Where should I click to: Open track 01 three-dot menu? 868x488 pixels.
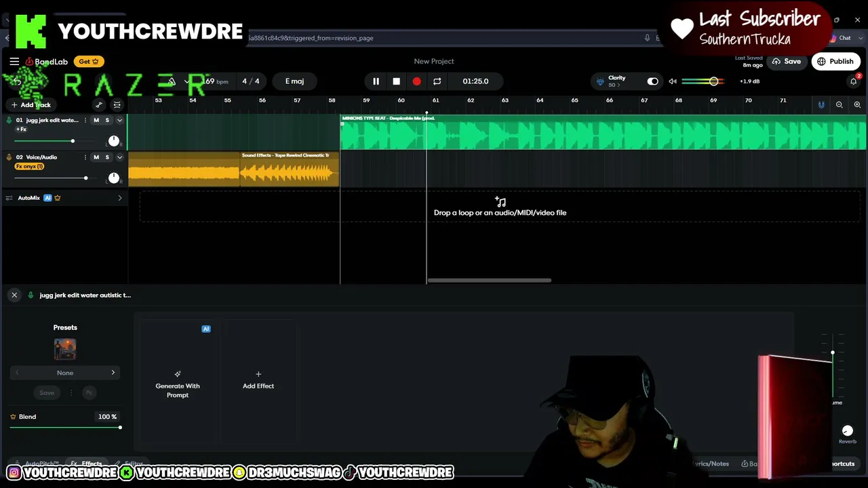[x=85, y=121]
